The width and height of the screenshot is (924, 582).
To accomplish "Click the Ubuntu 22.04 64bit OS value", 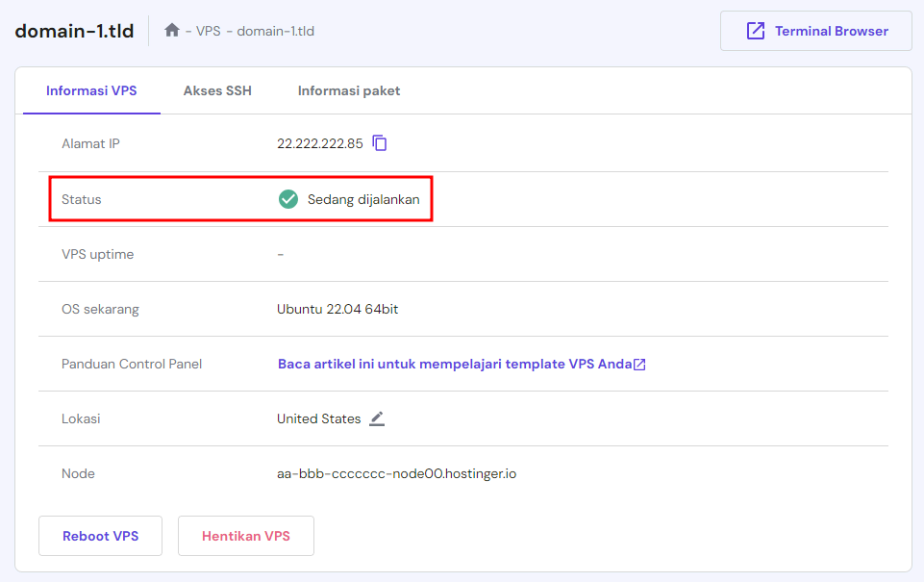I will tap(337, 309).
